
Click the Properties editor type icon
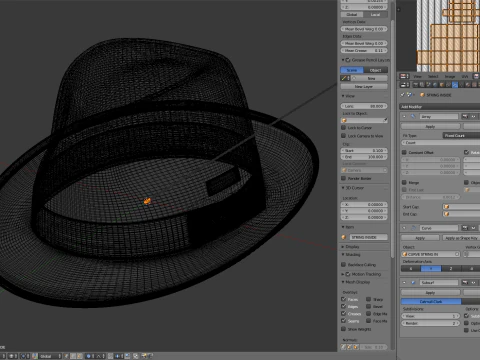pyautogui.click(x=404, y=85)
